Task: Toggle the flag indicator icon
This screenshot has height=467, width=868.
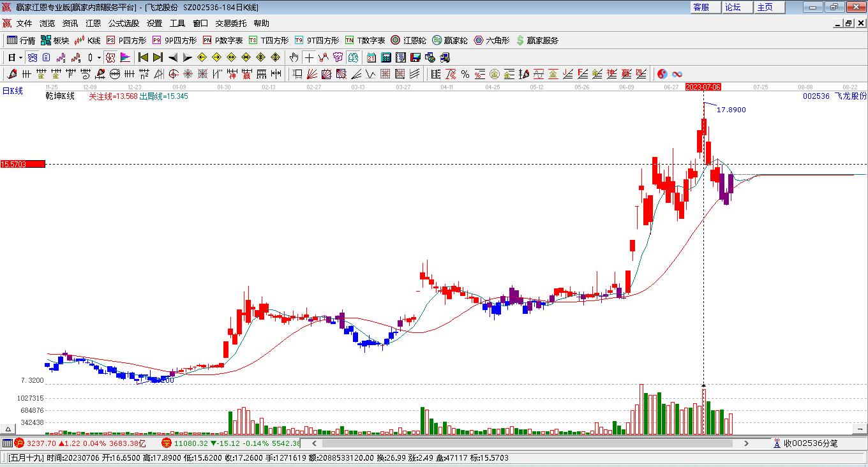Action: pos(126,57)
